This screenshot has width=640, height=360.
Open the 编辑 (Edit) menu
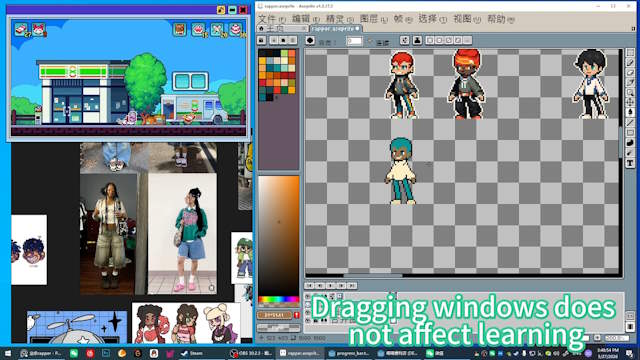[x=306, y=19]
